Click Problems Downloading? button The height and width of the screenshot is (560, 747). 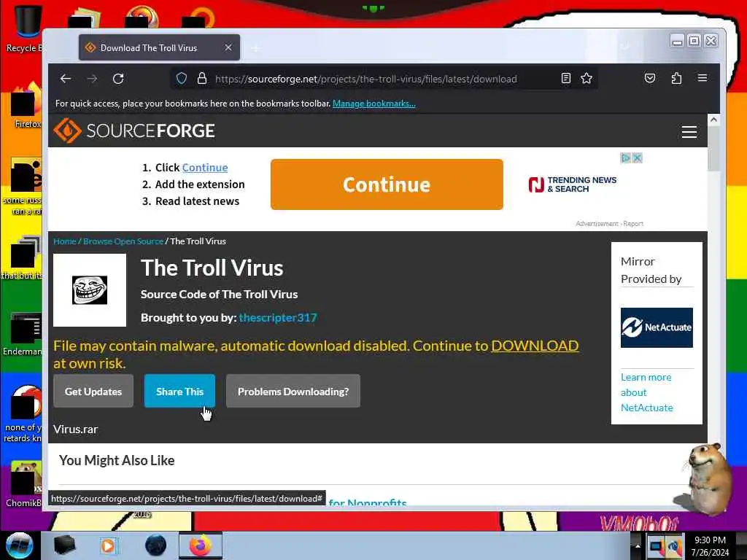tap(293, 391)
